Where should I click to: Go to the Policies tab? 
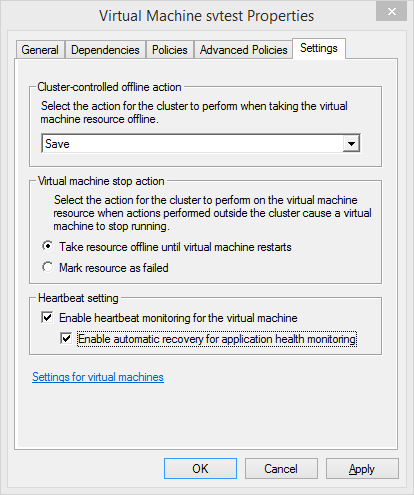point(170,50)
